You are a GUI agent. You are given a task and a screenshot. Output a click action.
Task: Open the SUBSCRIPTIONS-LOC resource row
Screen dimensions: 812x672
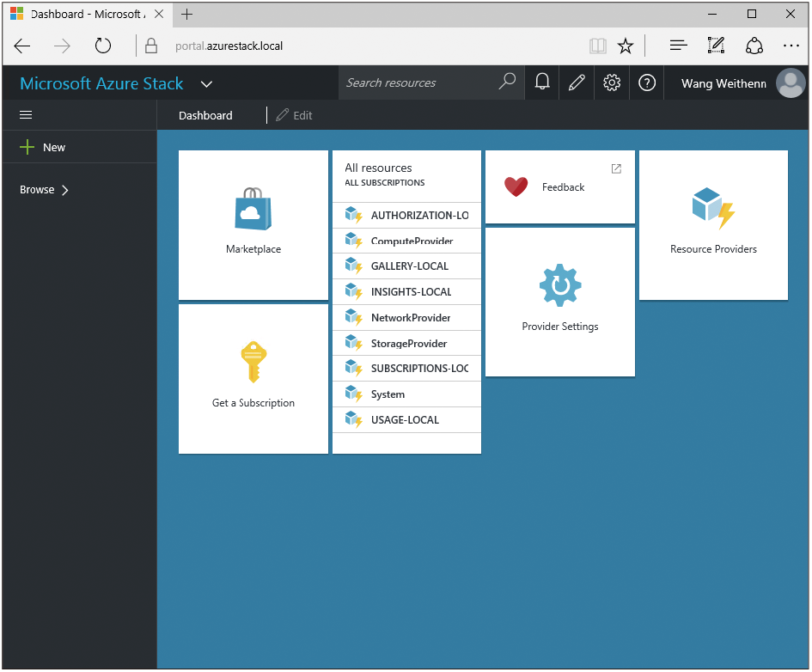click(x=406, y=369)
